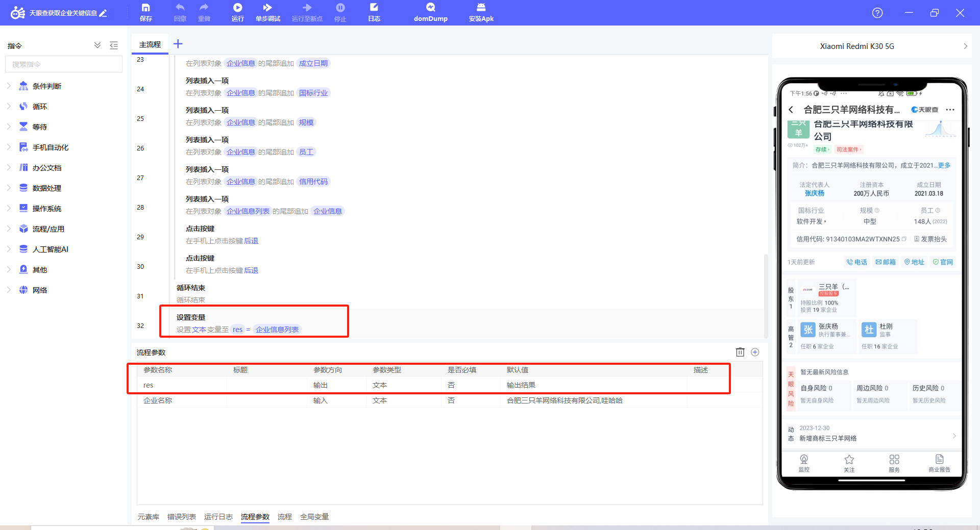The height and width of the screenshot is (530, 980).
Task: Expand the 数据处理 command category
Action: (9, 188)
